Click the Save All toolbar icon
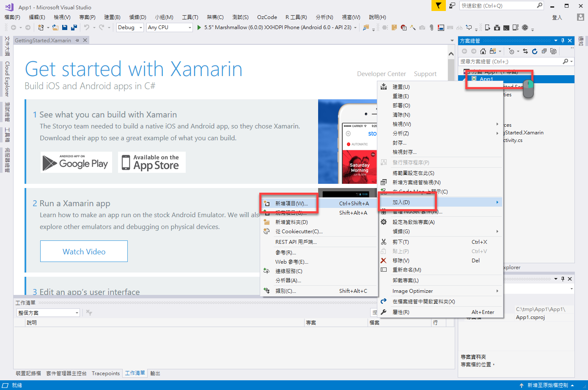 74,27
